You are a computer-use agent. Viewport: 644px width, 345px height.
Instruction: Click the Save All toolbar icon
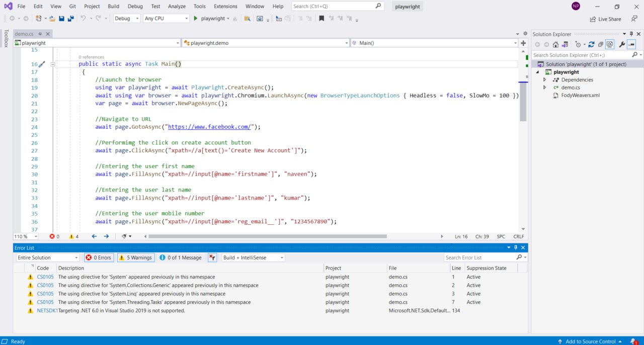[x=70, y=19]
